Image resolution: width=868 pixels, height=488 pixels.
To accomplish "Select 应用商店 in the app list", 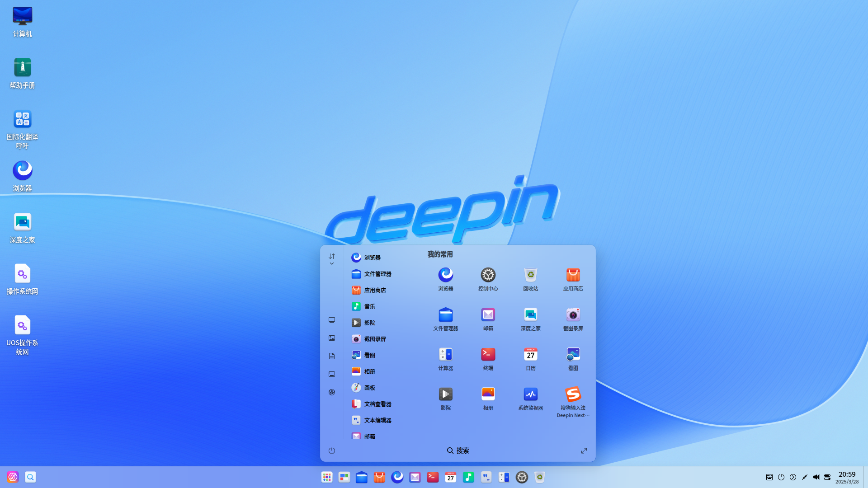I will pos(382,290).
